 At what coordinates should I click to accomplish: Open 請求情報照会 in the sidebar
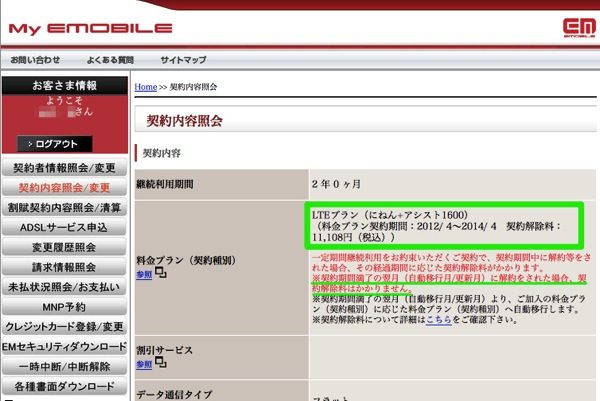tap(64, 267)
